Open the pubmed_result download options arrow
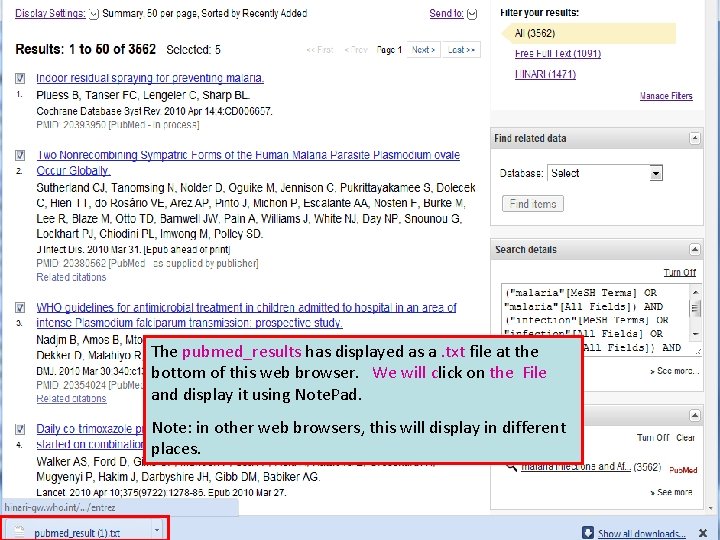The image size is (720, 540). tap(157, 530)
